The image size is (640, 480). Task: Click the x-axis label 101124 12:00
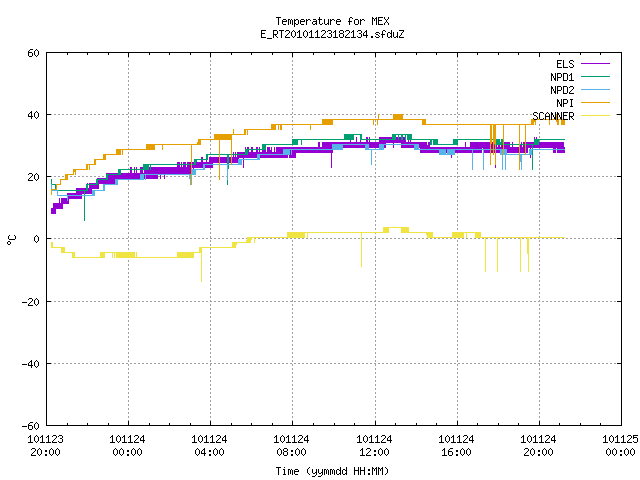coord(374,446)
